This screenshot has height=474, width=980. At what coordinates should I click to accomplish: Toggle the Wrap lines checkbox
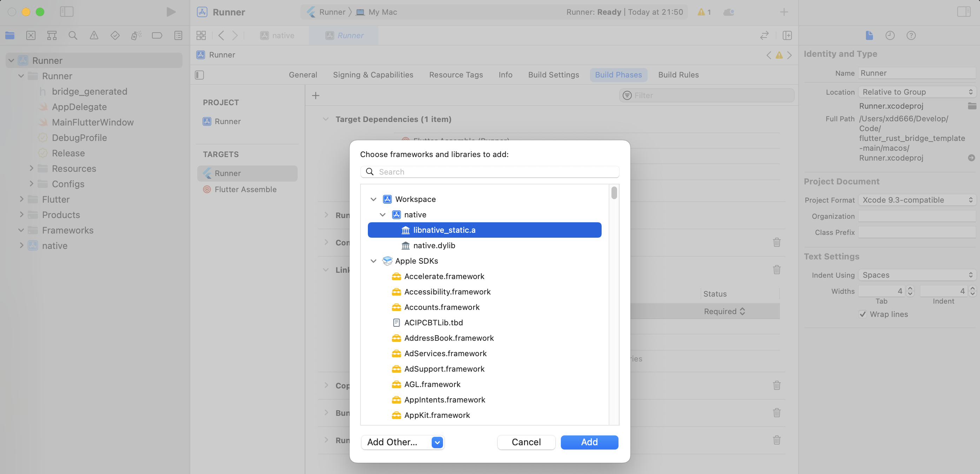[x=863, y=314]
